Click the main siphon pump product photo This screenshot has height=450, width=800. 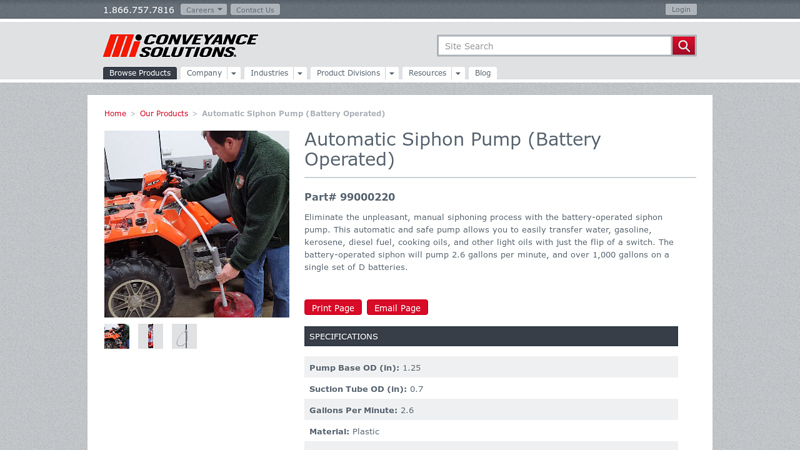[196, 224]
